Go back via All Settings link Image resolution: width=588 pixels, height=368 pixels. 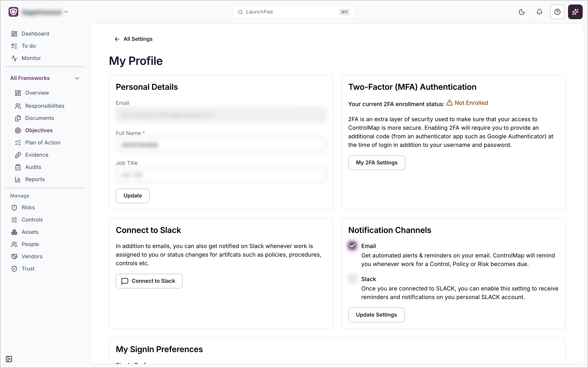coord(138,39)
